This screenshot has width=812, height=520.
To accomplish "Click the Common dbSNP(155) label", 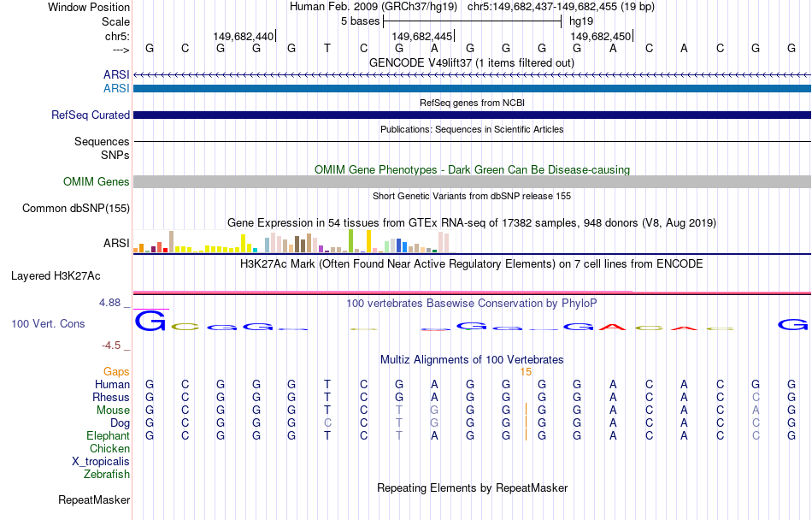I will click(75, 208).
